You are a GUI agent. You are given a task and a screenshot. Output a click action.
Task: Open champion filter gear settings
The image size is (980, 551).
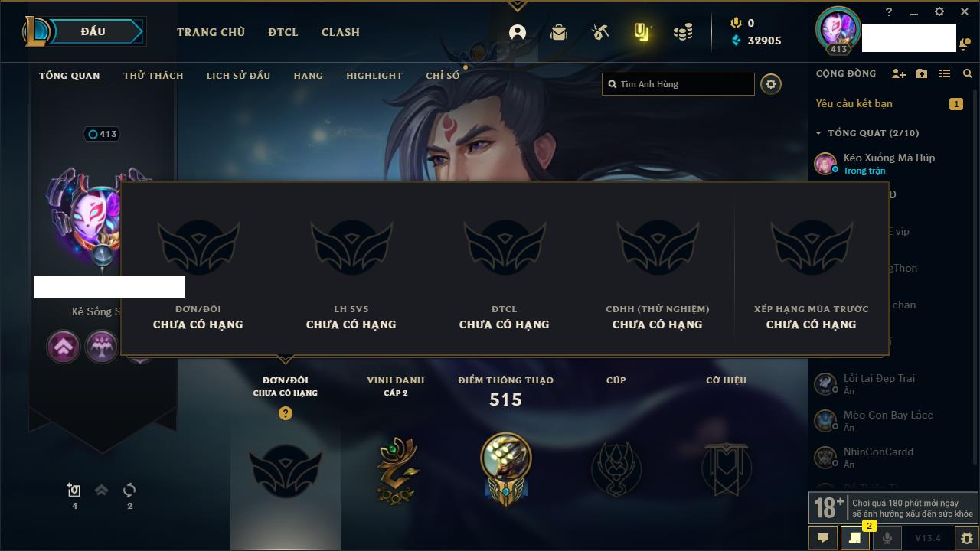(771, 84)
